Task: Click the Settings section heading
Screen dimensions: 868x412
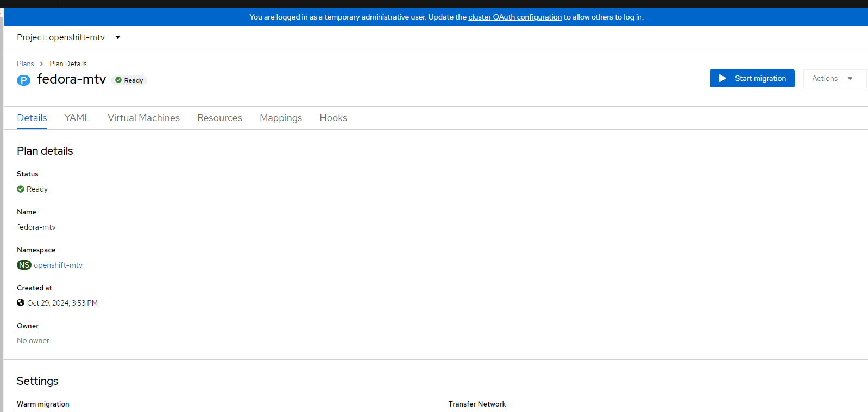Action: point(37,381)
